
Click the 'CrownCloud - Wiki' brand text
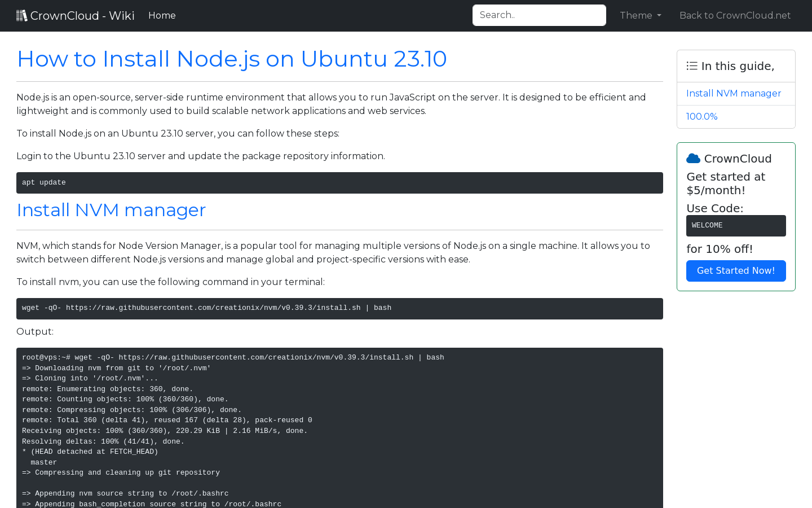83,15
